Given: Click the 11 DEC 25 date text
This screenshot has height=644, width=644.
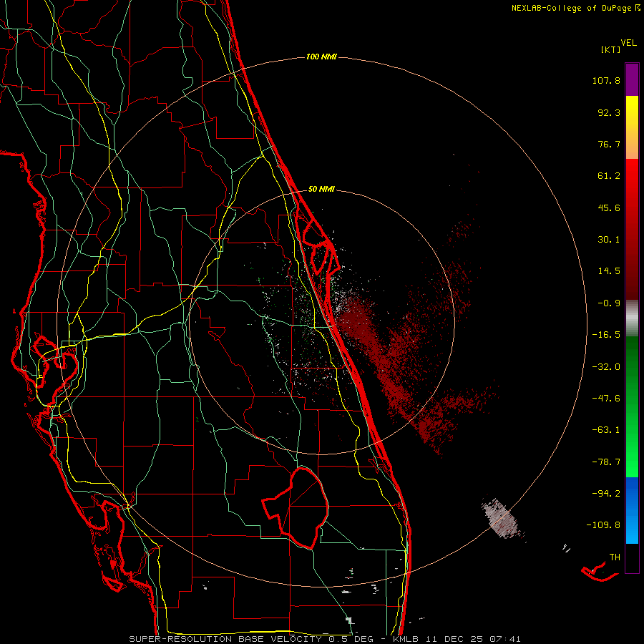Looking at the screenshot, I should tap(454, 639).
